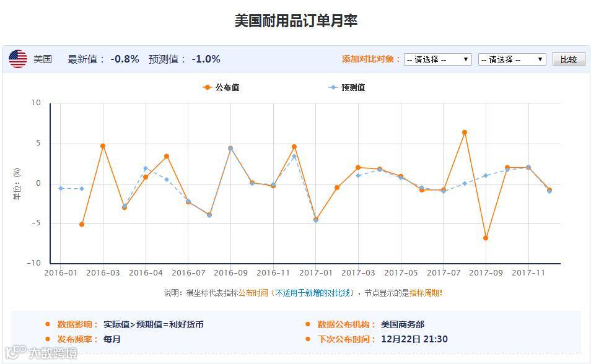Open the first 请选择 comparison dropdown
The height and width of the screenshot is (364, 591).
tap(437, 59)
